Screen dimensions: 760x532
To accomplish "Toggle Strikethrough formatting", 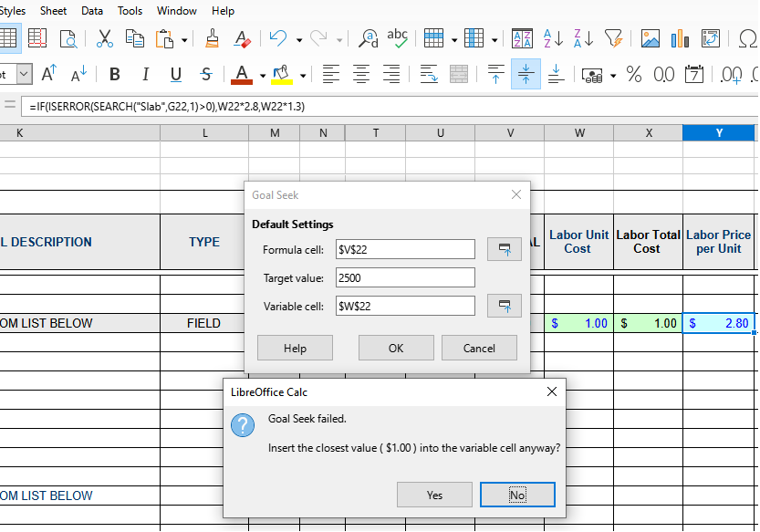I will pyautogui.click(x=206, y=74).
